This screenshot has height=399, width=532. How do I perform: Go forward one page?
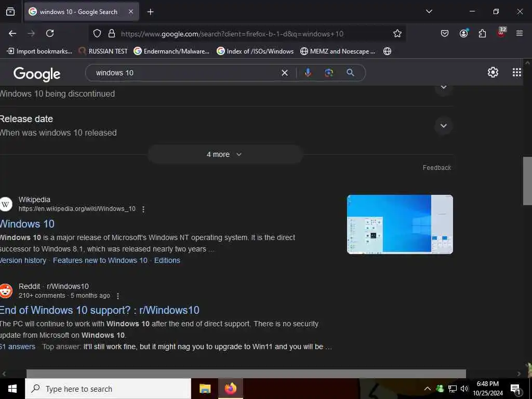[31, 33]
